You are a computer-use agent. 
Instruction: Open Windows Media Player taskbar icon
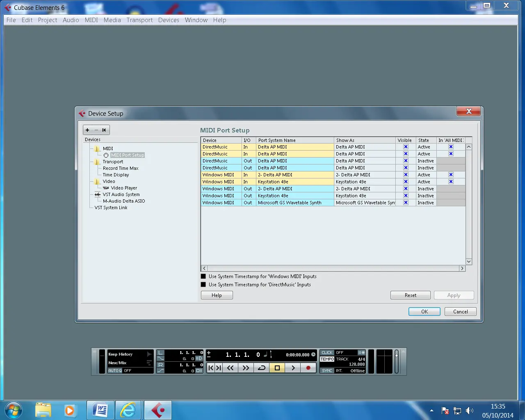70,410
